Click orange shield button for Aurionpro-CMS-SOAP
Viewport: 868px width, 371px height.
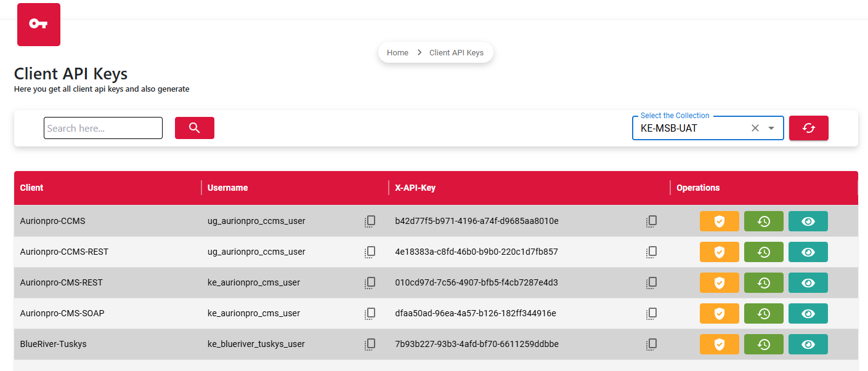(720, 313)
